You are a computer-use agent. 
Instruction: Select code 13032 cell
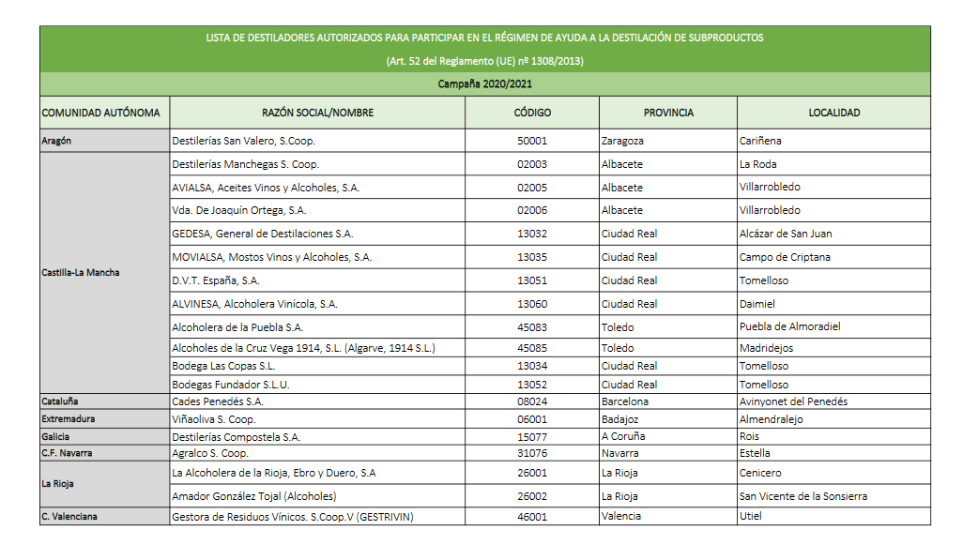point(532,234)
